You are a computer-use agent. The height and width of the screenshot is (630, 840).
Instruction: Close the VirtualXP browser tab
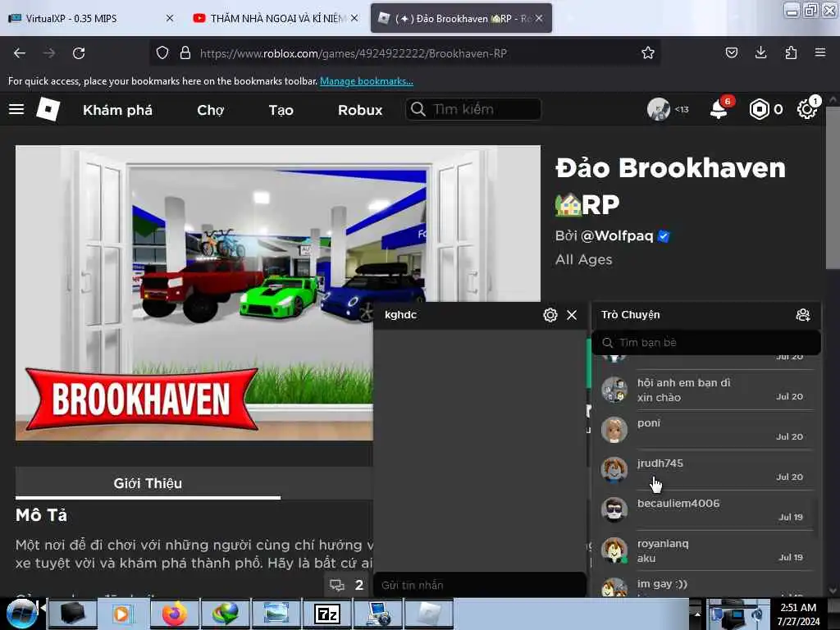(170, 18)
